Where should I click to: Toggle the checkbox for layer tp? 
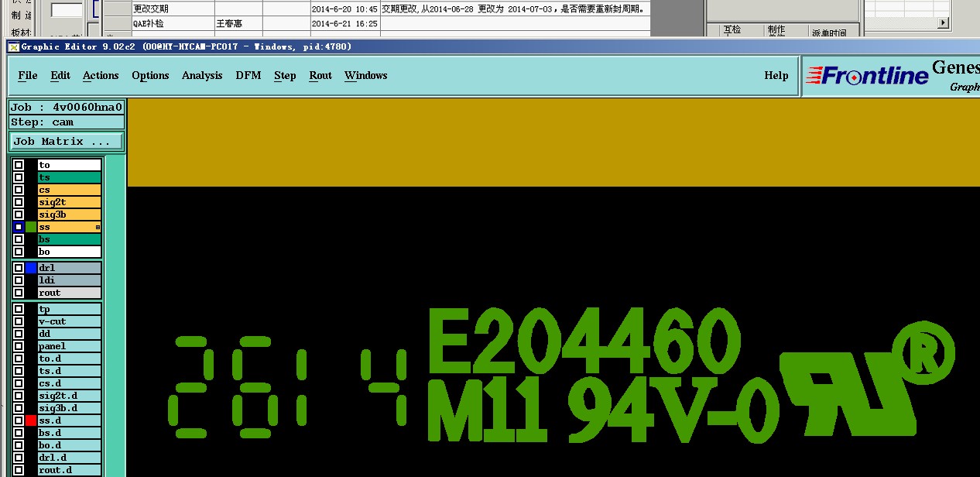coord(19,309)
